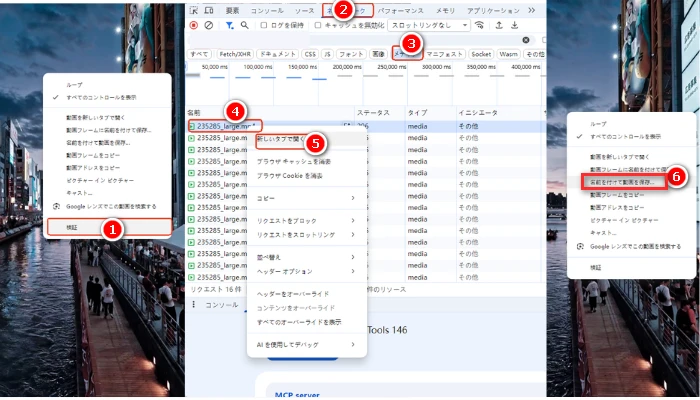700x400 pixels.
Task: Stop recording network log (red record icon)
Action: tap(194, 25)
